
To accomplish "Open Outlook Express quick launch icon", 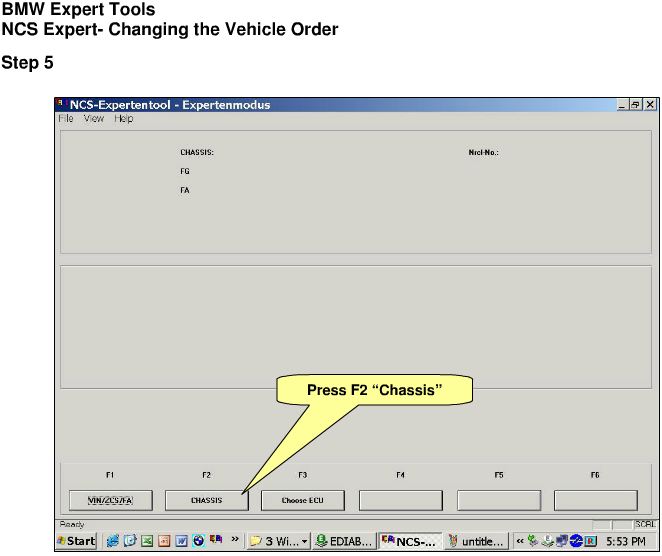I will pyautogui.click(x=130, y=541).
